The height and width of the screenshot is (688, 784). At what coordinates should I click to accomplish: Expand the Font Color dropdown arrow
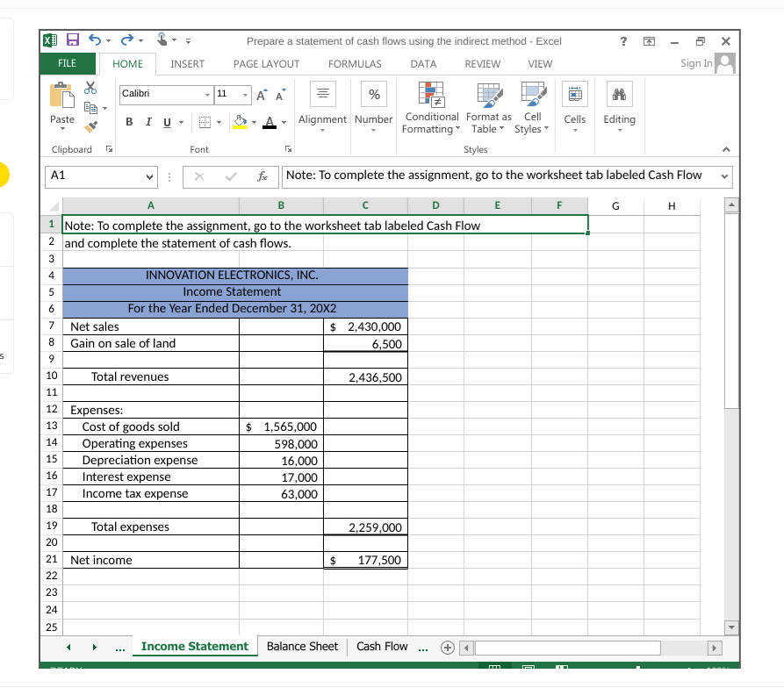coord(283,120)
